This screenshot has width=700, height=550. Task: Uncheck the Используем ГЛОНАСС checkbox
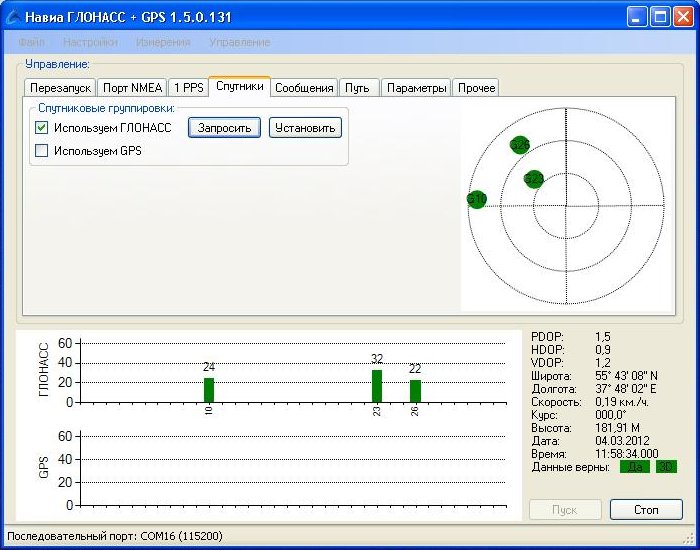tap(42, 128)
